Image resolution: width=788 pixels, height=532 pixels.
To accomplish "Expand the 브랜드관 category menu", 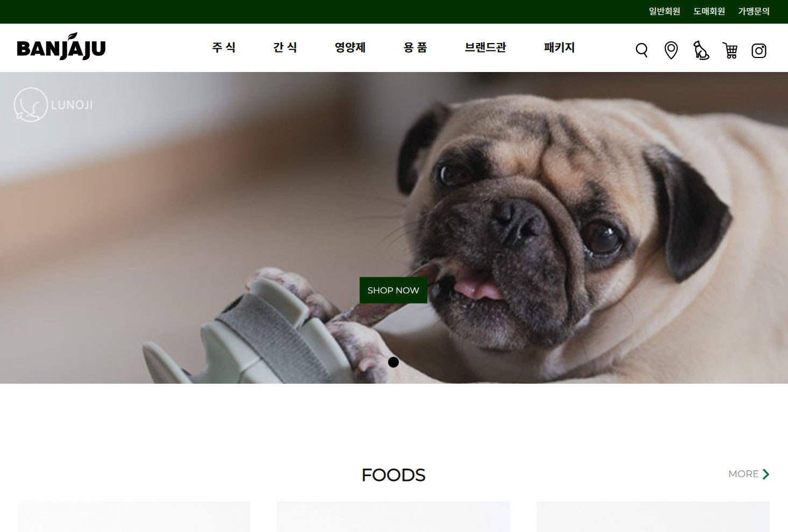I will click(x=485, y=47).
